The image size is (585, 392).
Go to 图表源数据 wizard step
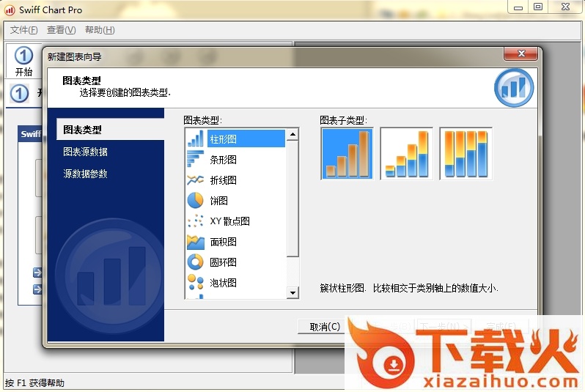point(85,152)
